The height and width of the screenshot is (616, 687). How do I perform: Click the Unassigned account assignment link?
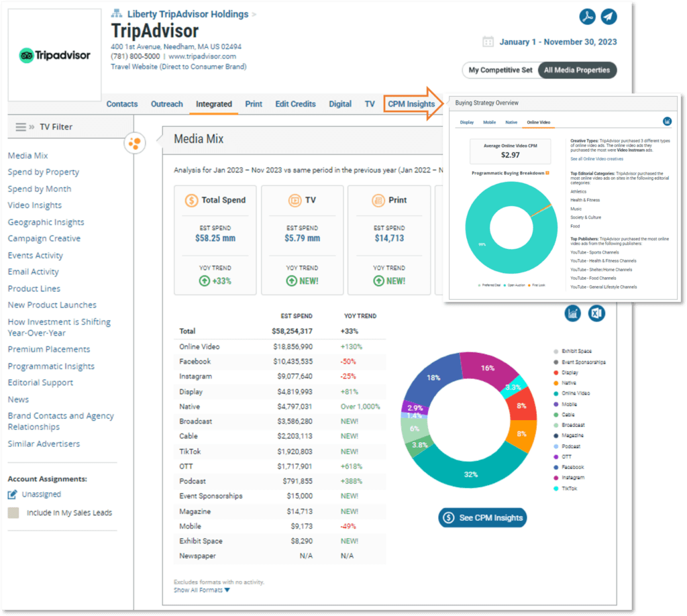coord(42,494)
